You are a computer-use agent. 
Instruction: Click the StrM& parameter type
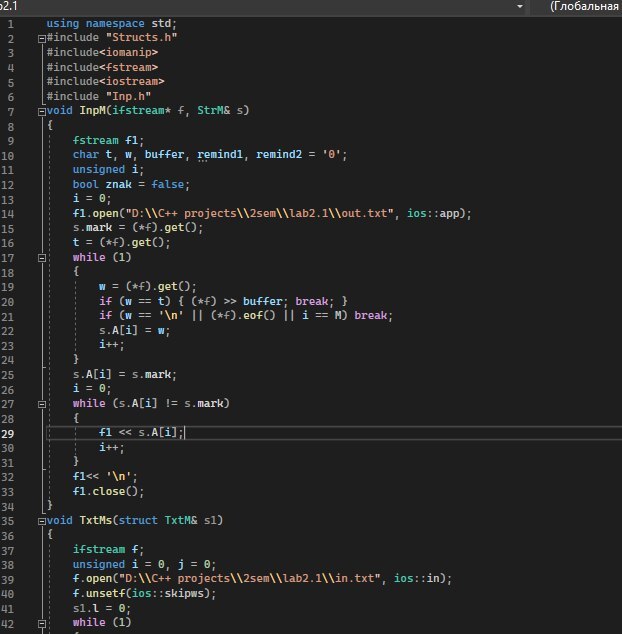(x=214, y=110)
